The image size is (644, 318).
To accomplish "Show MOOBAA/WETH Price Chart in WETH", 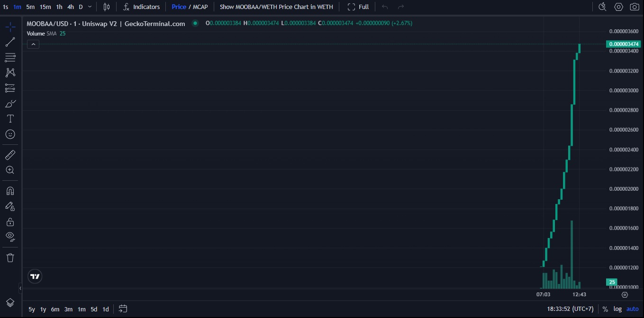I will coord(276,7).
